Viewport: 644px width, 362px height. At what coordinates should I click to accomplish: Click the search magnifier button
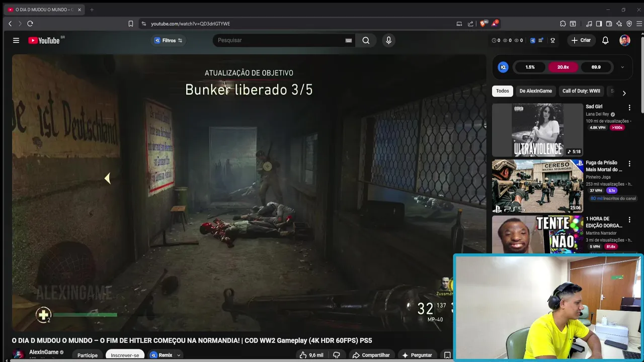(x=366, y=40)
